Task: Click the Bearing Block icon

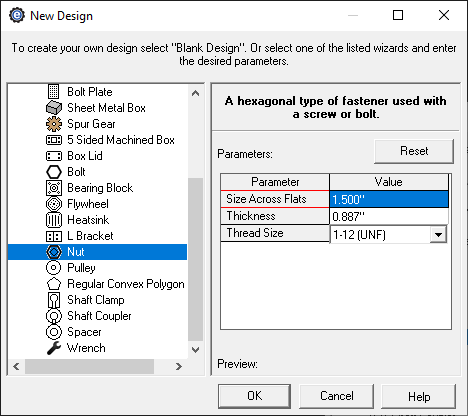Action: pos(54,188)
